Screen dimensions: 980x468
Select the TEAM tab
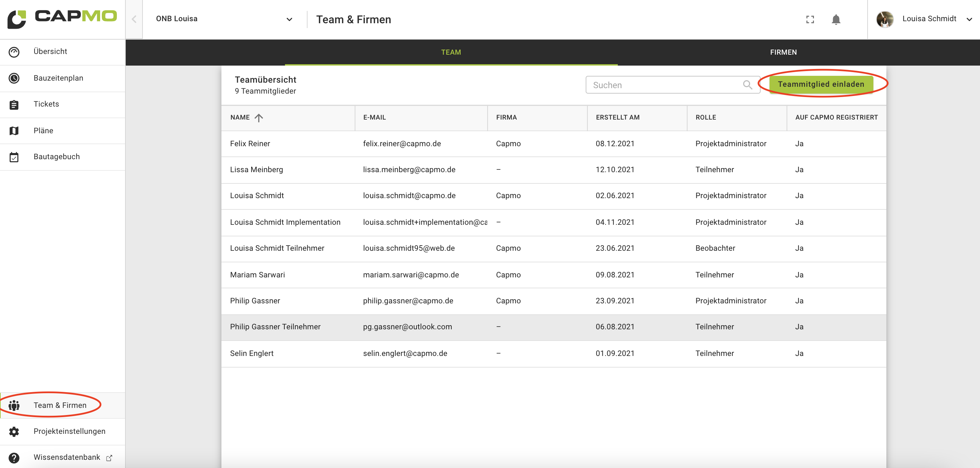click(x=451, y=52)
